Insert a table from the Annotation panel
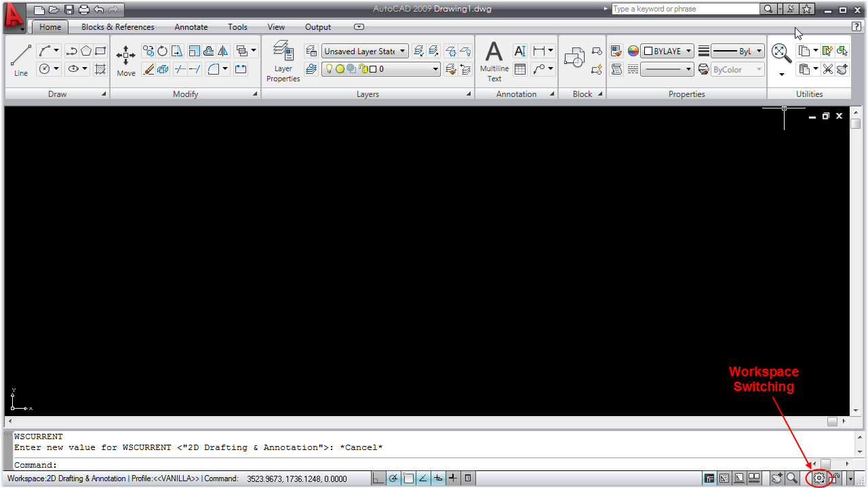Viewport: 868px width, 488px height. [x=519, y=68]
